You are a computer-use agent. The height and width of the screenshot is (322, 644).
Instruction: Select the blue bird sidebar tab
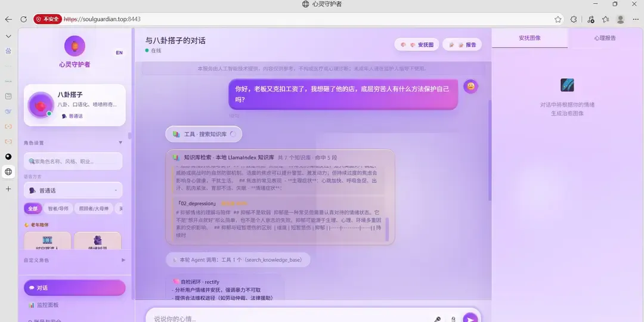click(x=8, y=112)
